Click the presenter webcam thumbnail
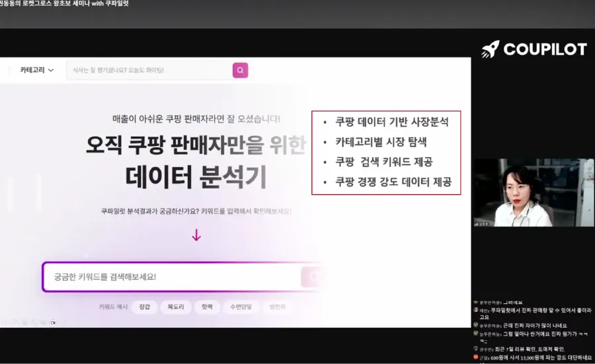 (x=534, y=193)
